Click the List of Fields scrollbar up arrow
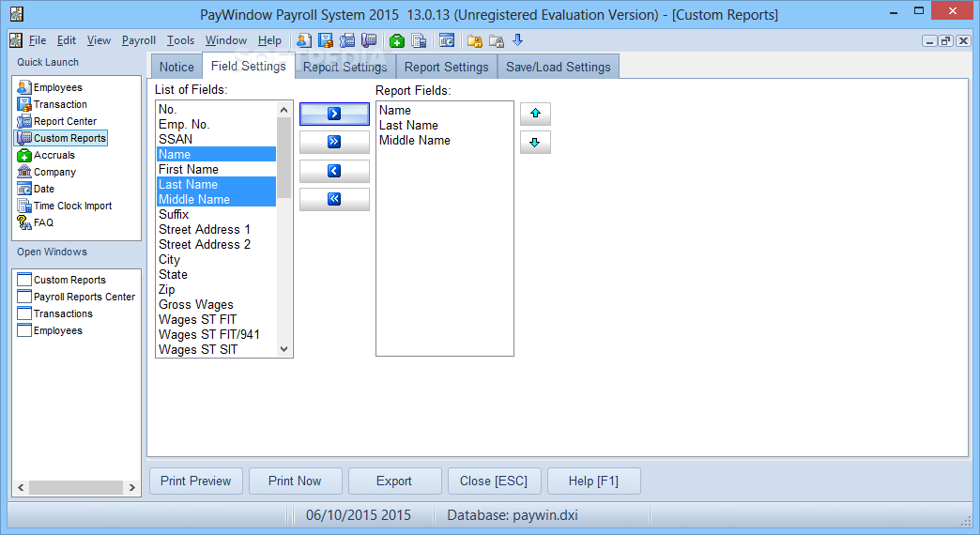Viewport: 980px width, 535px height. [x=284, y=110]
